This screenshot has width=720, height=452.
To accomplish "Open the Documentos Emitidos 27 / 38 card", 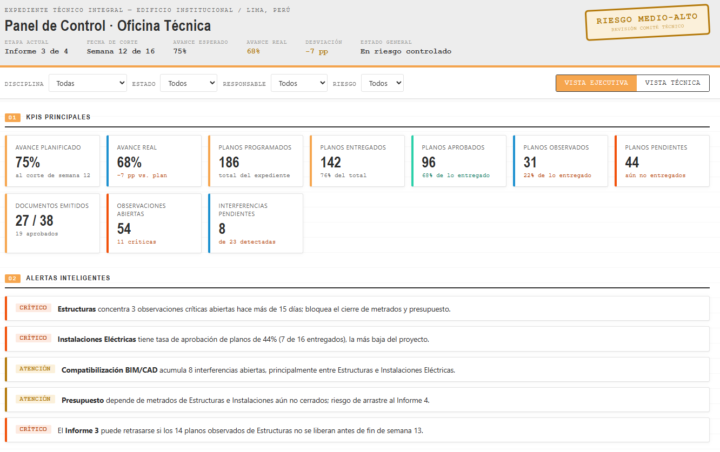I will point(52,223).
